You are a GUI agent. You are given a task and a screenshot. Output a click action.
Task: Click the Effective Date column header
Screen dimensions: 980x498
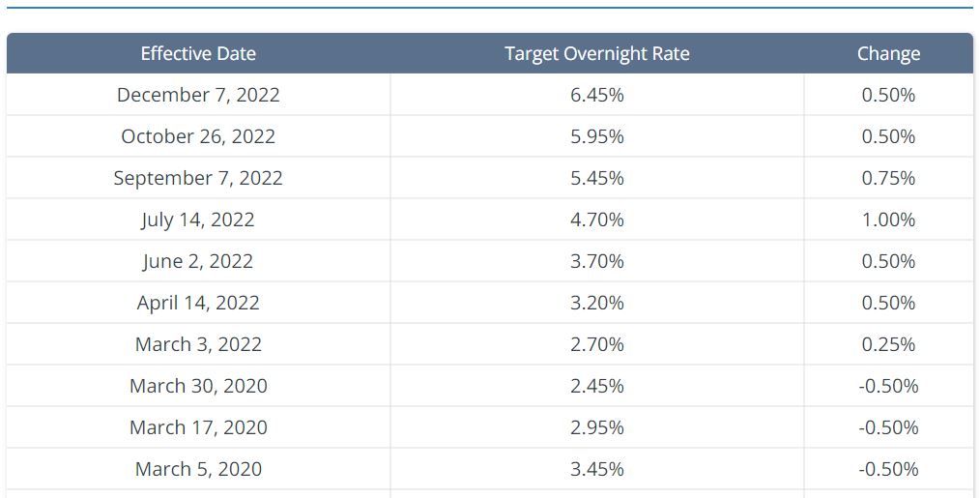[198, 54]
